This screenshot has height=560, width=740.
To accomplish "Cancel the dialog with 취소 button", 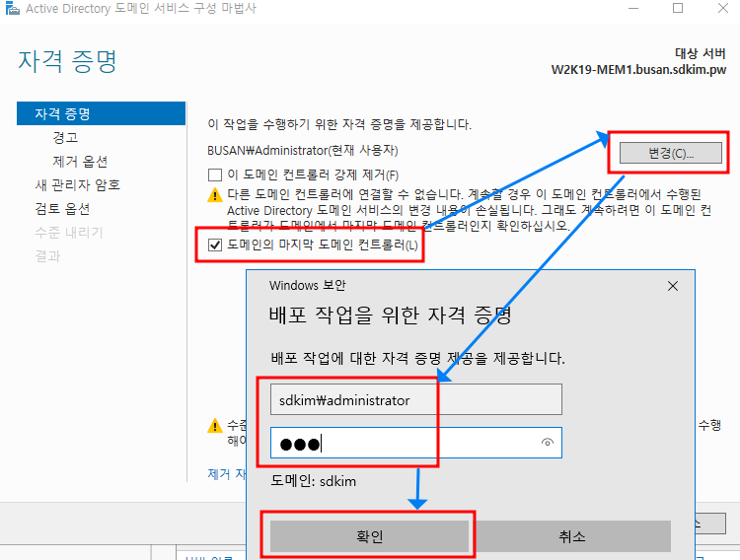I will tap(571, 536).
